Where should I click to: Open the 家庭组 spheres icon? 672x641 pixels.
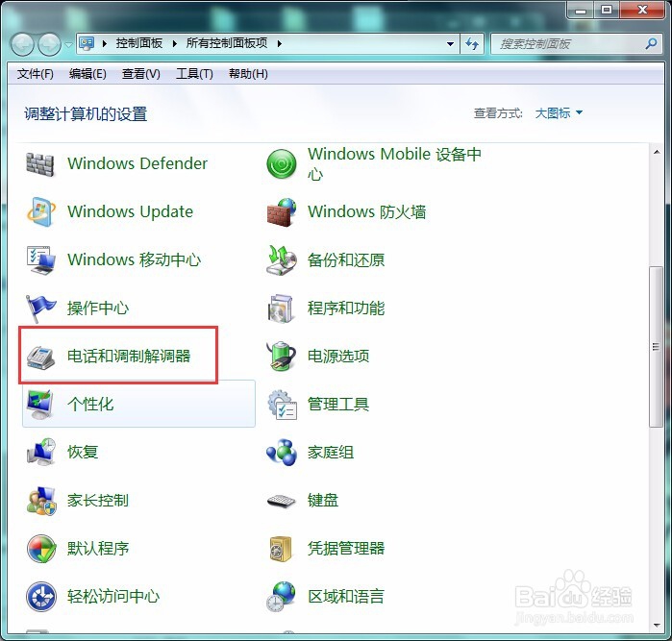click(x=281, y=452)
